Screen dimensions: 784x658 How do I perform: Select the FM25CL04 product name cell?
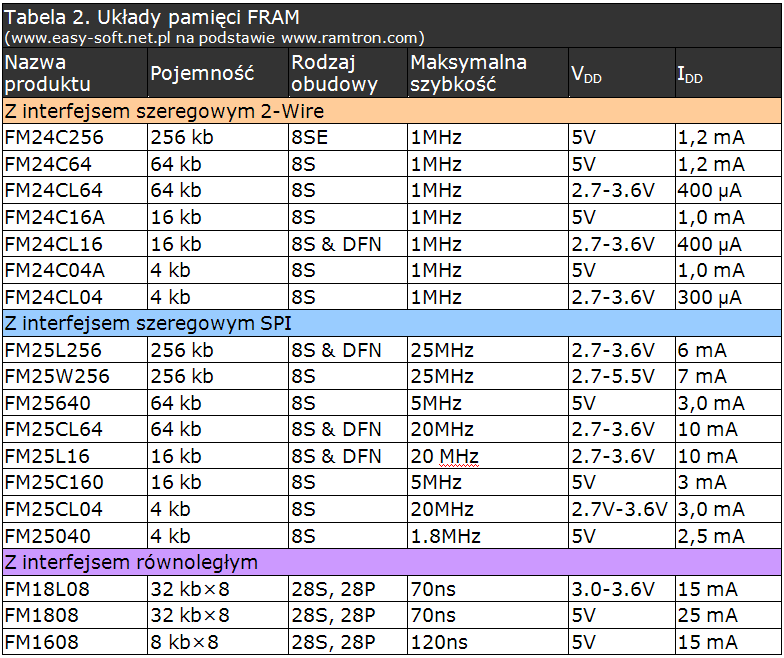coord(74,510)
